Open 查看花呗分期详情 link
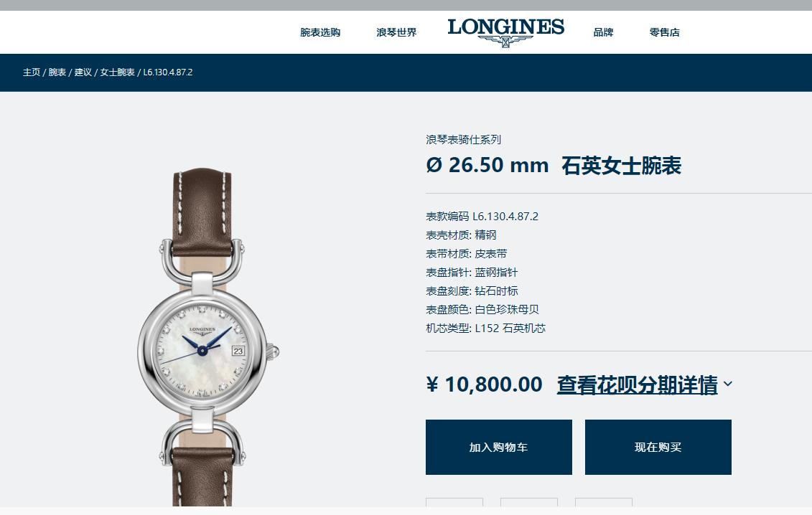 click(x=637, y=384)
